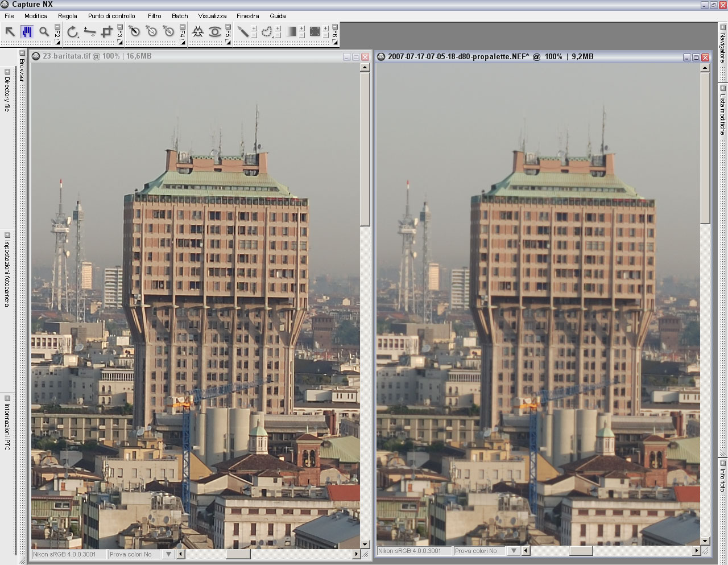Click scroll-up arrow in propalette.NEF window
The width and height of the screenshot is (728, 565).
(705, 68)
